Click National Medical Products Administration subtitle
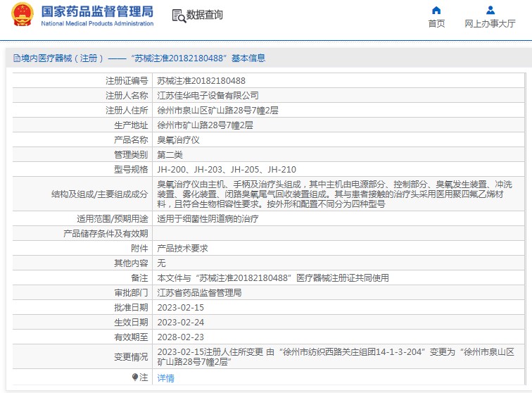Image resolution: width=532 pixels, height=393 pixels. [x=97, y=23]
